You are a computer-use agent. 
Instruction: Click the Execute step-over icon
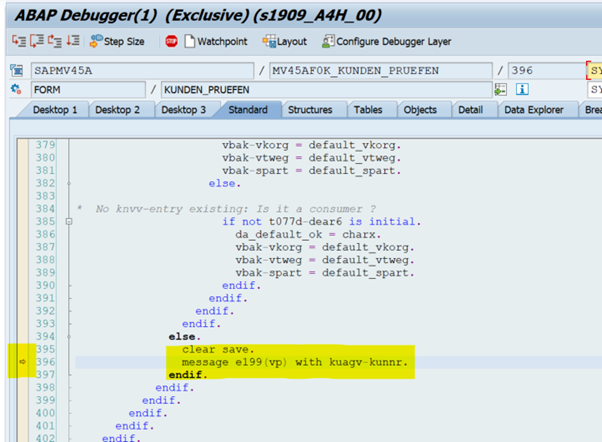35,41
